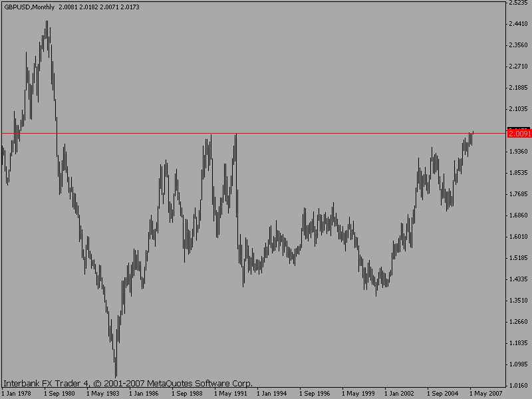Click the 2.4410 price axis label
This screenshot has width=532, height=399.
518,24
